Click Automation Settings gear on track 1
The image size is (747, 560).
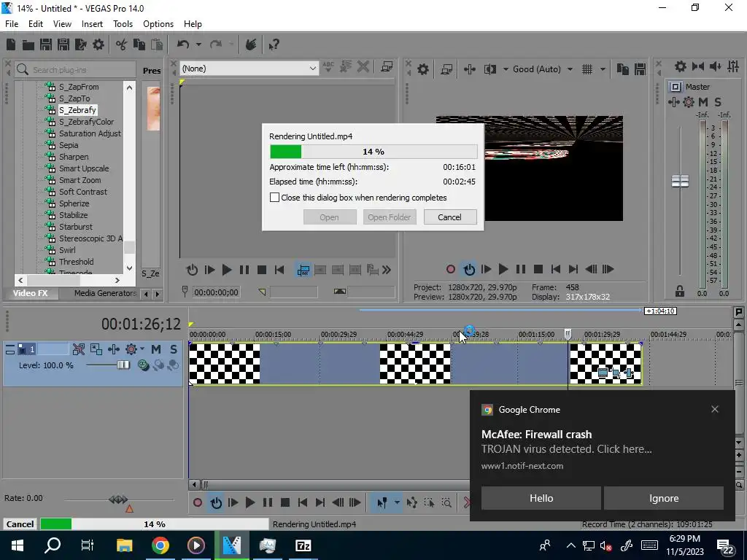(131, 349)
